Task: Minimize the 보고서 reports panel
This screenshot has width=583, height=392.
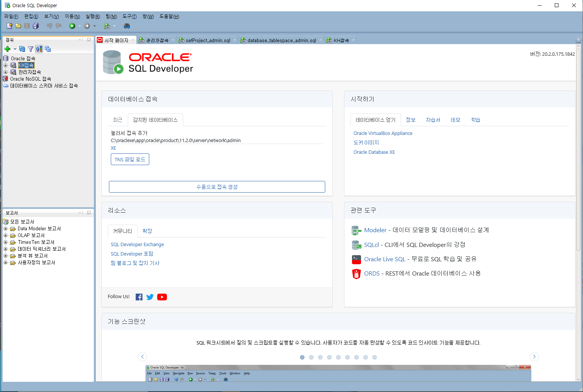Action: coord(89,213)
